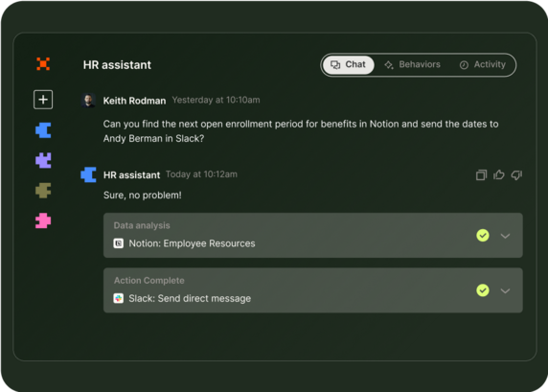This screenshot has height=392, width=548.
Task: Click 'Today at 10:12am' timestamp
Action: [x=201, y=174]
